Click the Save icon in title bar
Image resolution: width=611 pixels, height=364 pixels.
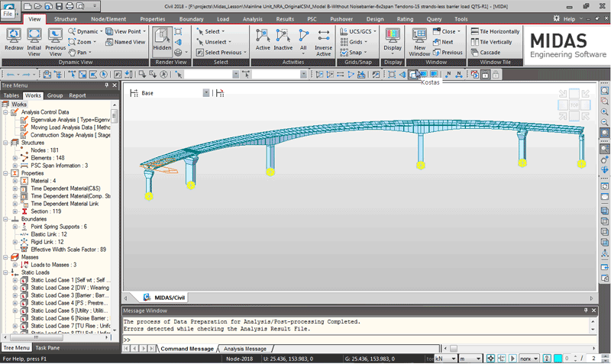59,6
